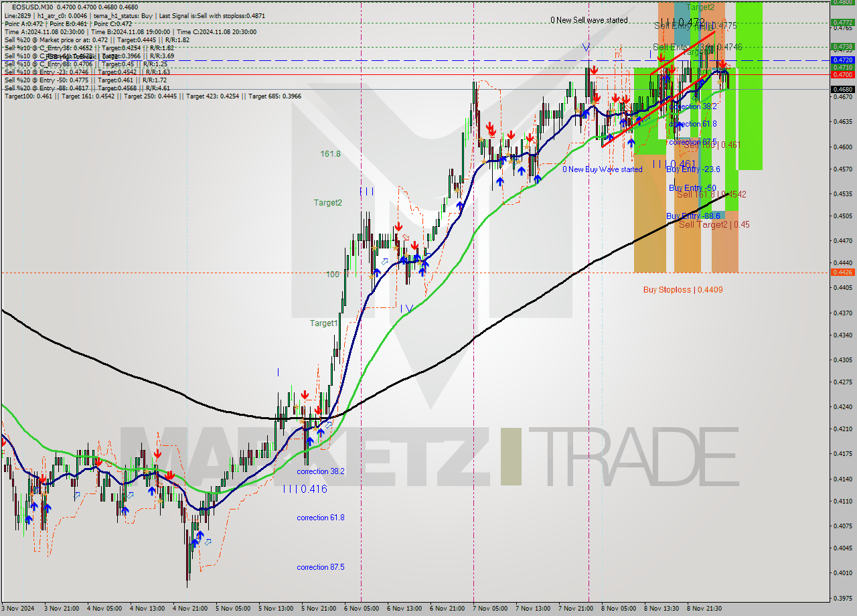Click the '4 Nov 21:00' time label
The height and width of the screenshot is (616, 857).
click(x=190, y=609)
